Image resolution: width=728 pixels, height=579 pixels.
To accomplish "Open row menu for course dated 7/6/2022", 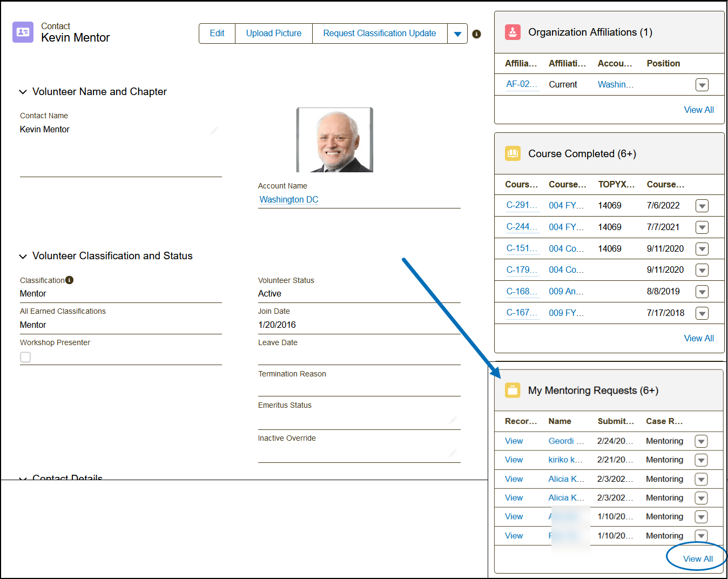I will 702,206.
